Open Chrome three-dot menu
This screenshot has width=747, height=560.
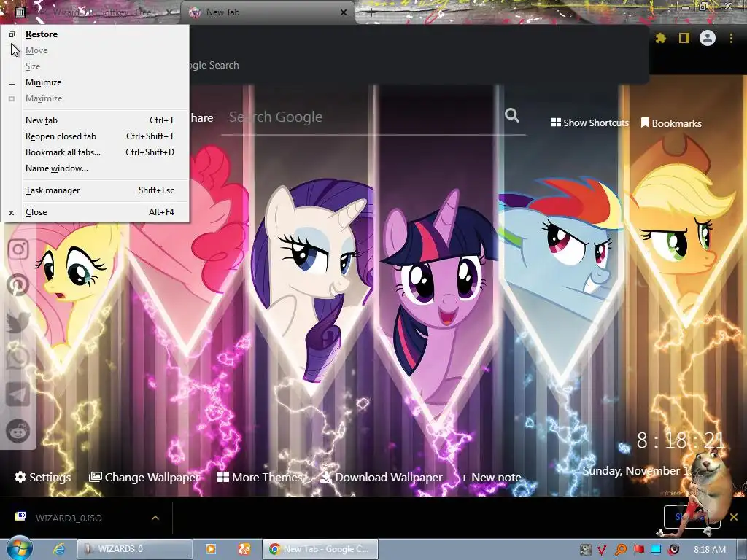point(731,38)
